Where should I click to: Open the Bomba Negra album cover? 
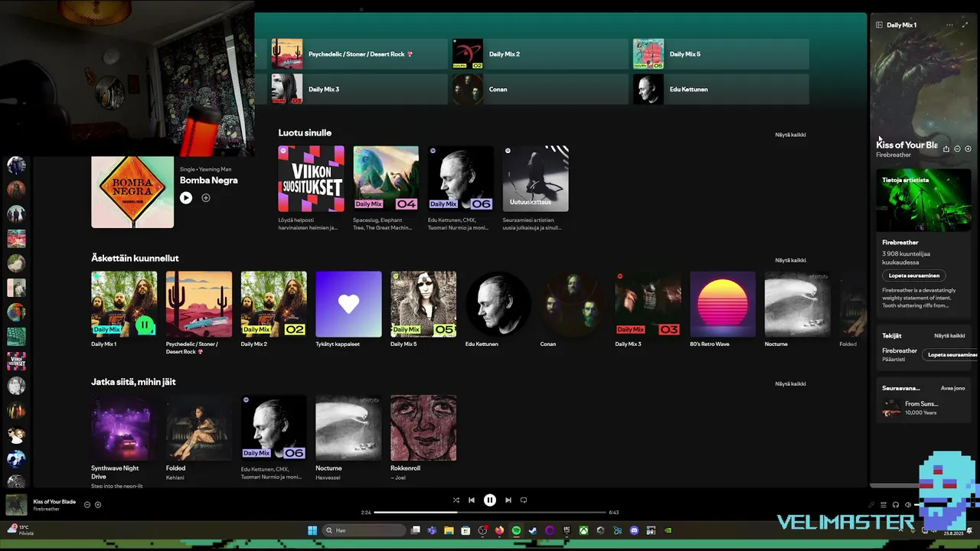pos(132,192)
